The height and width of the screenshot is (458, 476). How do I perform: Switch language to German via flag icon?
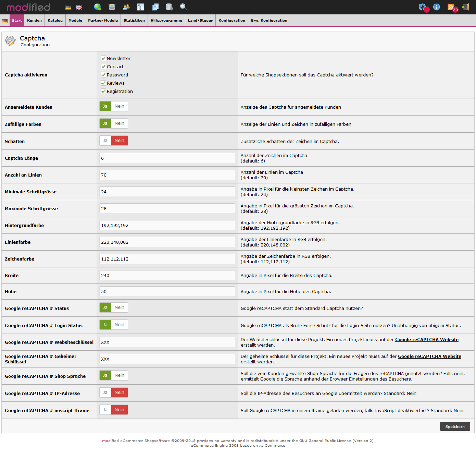click(x=68, y=7)
